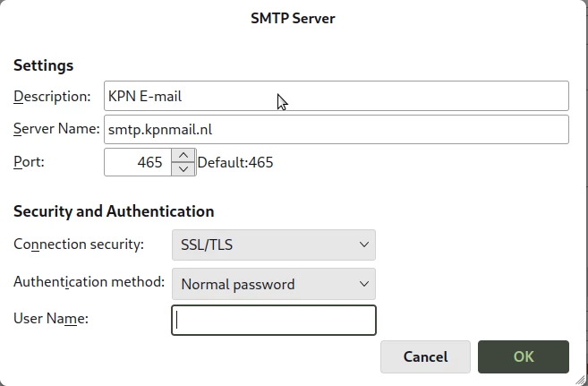
Task: Click the "Server Name:" label
Action: coord(56,129)
